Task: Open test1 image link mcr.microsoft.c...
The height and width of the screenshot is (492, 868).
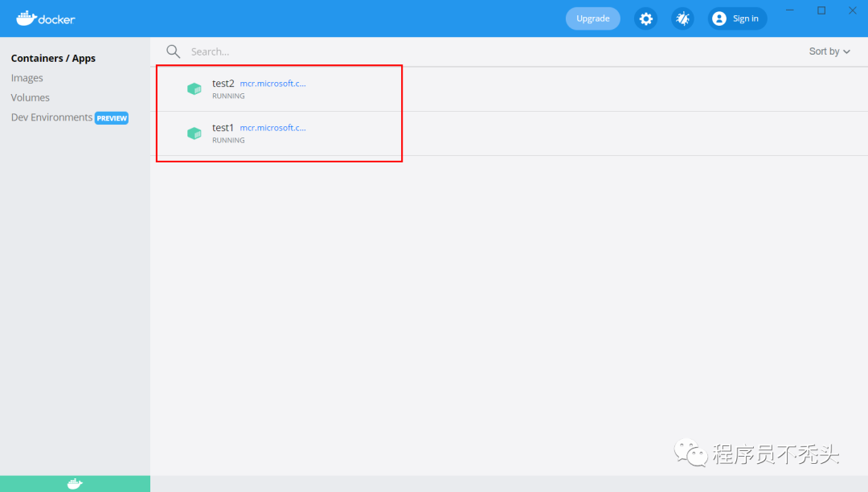Action: click(x=273, y=128)
